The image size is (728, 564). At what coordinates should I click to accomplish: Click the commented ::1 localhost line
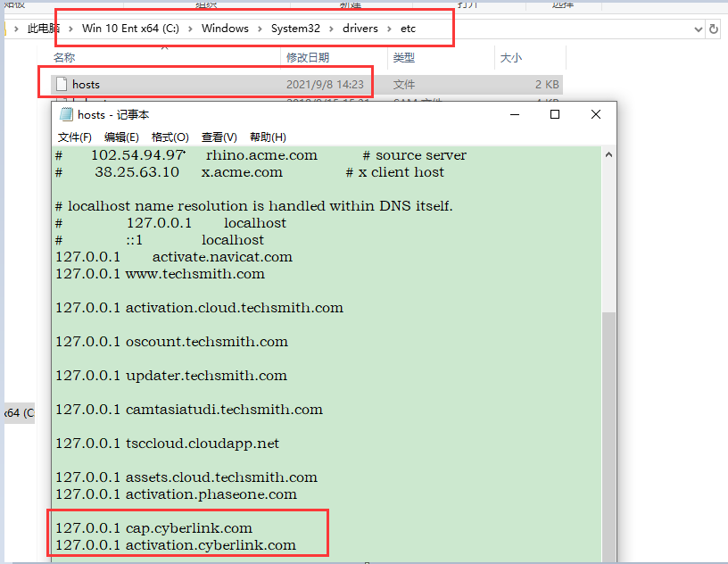pyautogui.click(x=160, y=240)
